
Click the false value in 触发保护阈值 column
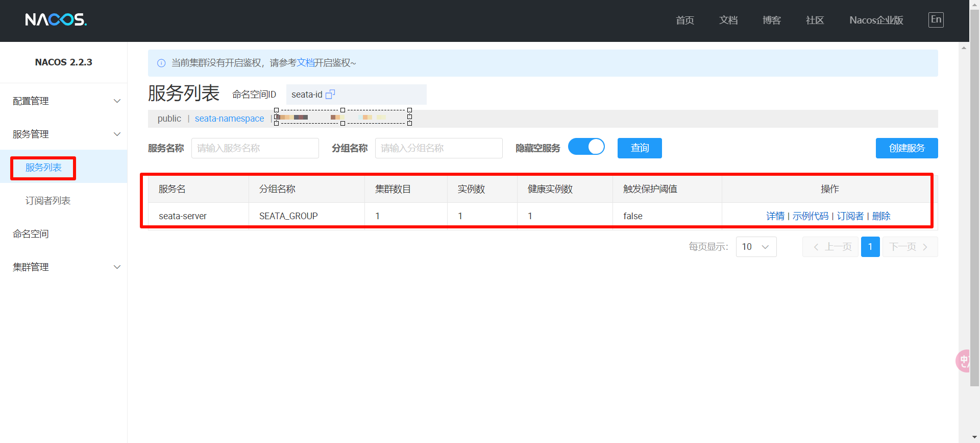633,216
